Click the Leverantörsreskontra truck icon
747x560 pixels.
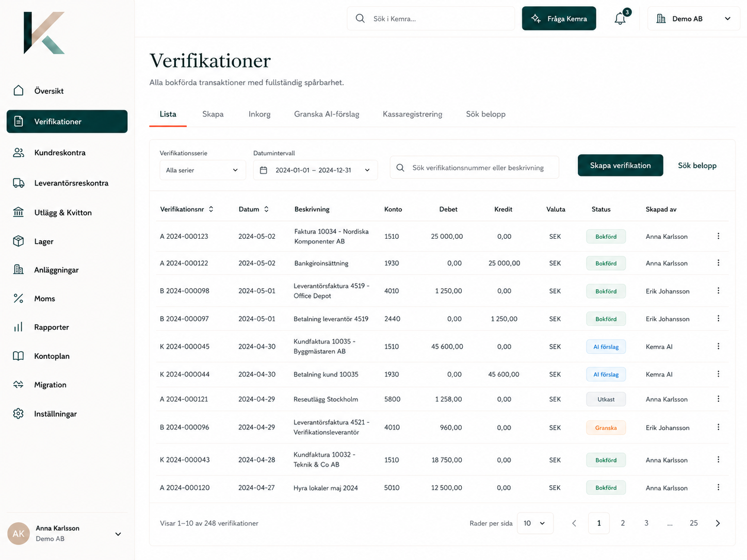click(x=19, y=183)
